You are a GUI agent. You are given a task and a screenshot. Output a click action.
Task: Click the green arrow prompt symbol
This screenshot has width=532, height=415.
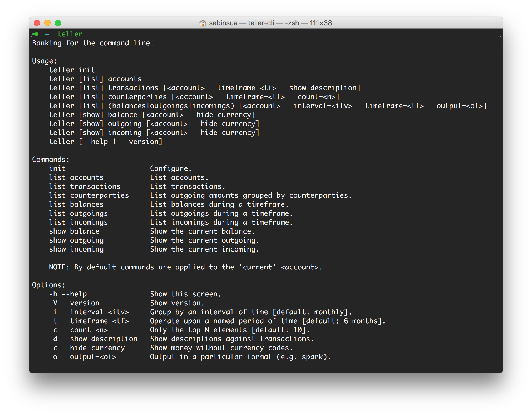36,34
